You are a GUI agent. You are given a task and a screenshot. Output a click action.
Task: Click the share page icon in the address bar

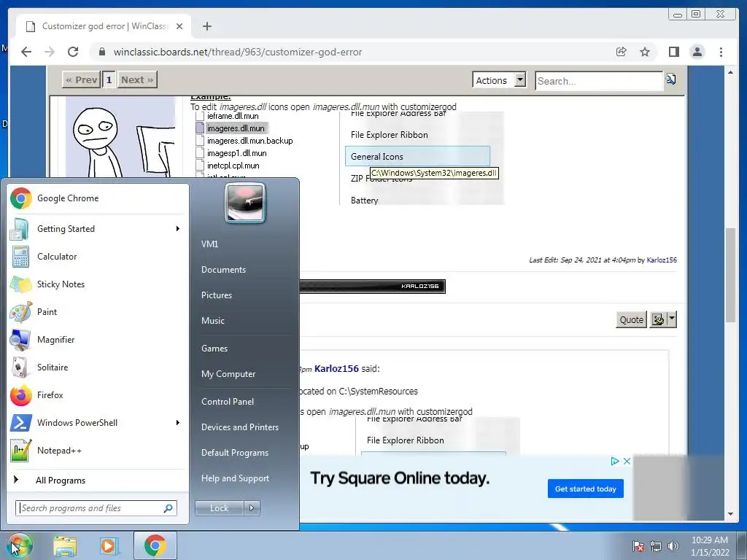(622, 52)
